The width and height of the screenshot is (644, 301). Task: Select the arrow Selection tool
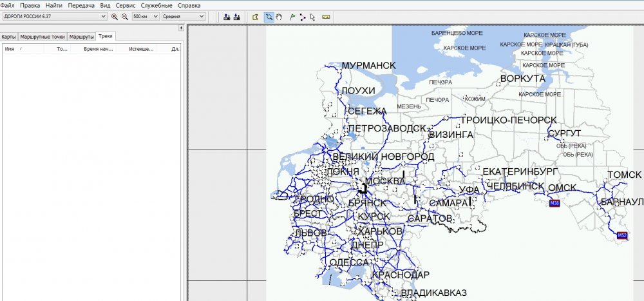pos(312,16)
